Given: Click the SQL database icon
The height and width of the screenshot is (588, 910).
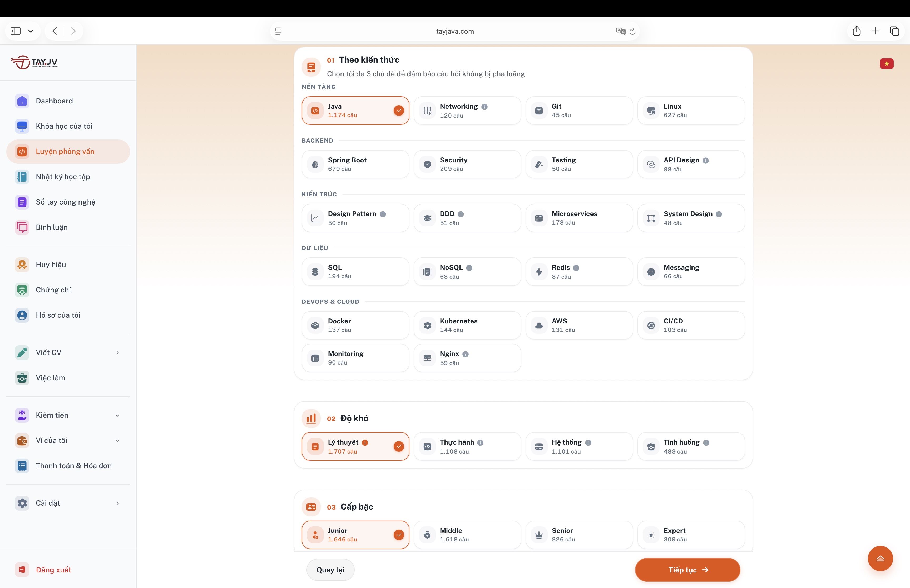Looking at the screenshot, I should click(x=315, y=271).
